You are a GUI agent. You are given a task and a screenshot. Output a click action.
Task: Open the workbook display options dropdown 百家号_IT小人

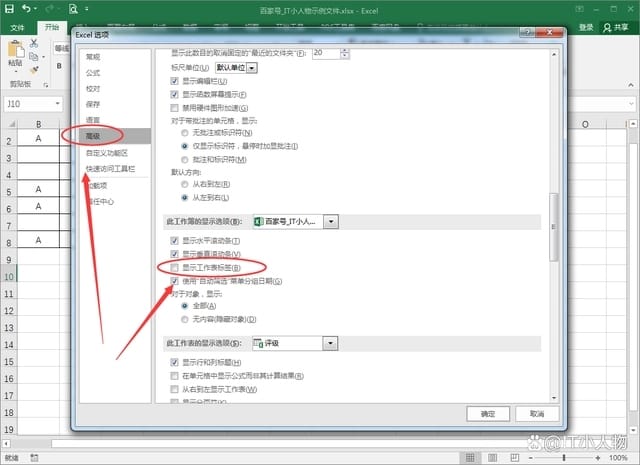pyautogui.click(x=331, y=222)
